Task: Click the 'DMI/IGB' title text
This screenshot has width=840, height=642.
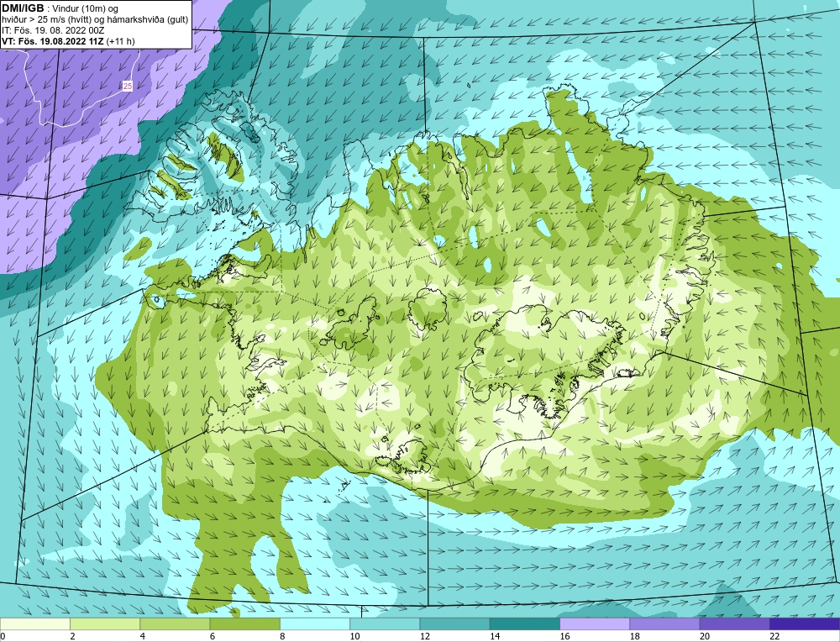Action: click(23, 8)
